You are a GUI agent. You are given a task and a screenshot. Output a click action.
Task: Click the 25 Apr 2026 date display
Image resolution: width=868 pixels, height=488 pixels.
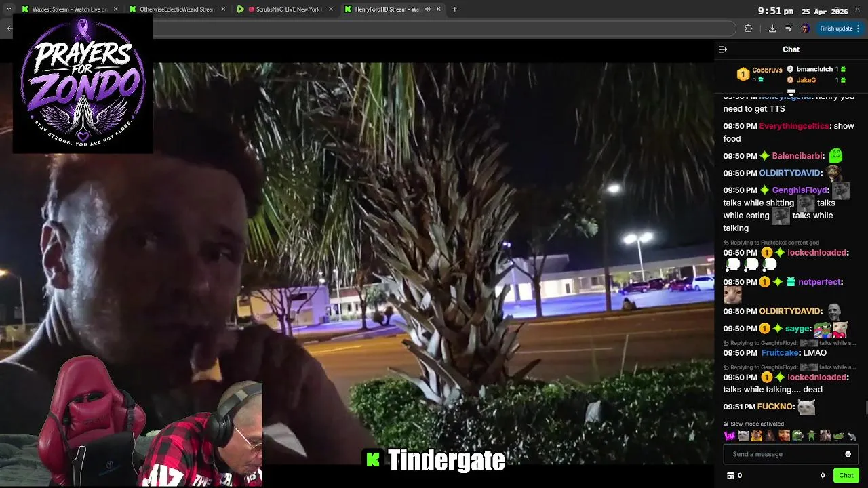pyautogui.click(x=825, y=11)
